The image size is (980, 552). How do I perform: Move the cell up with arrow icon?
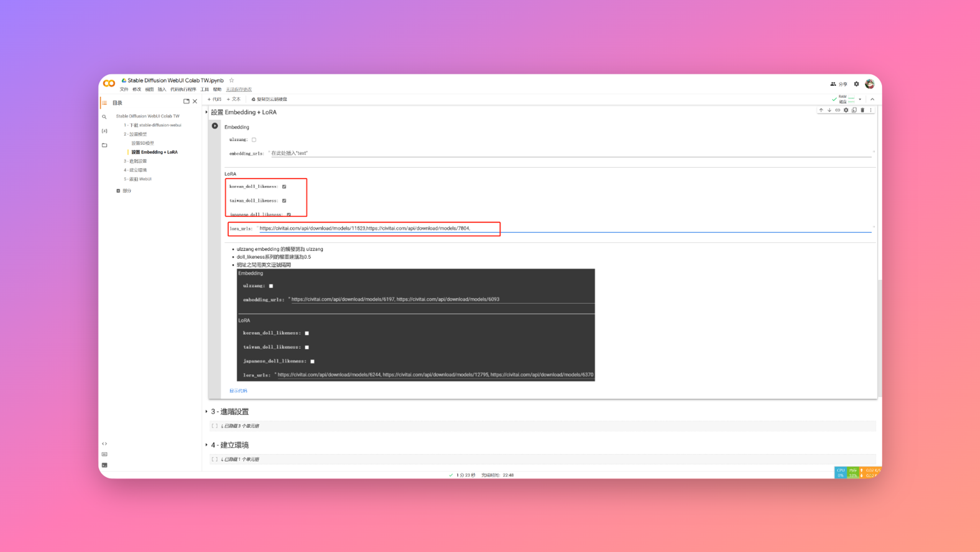[821, 110]
